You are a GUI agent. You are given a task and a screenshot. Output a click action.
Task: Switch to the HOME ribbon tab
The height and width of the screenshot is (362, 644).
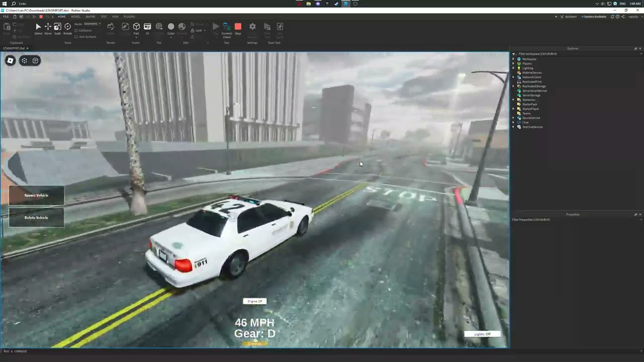[62, 17]
